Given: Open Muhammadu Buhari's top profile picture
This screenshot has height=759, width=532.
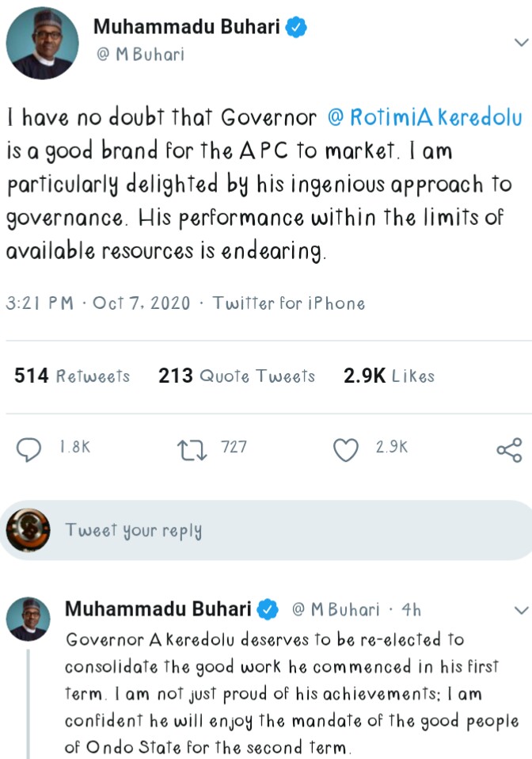Looking at the screenshot, I should pos(43,45).
